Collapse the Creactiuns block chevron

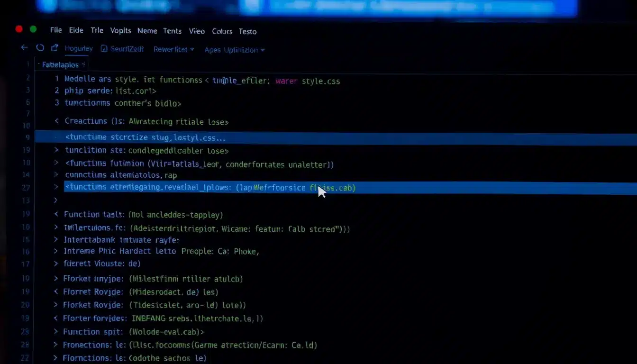pos(57,121)
